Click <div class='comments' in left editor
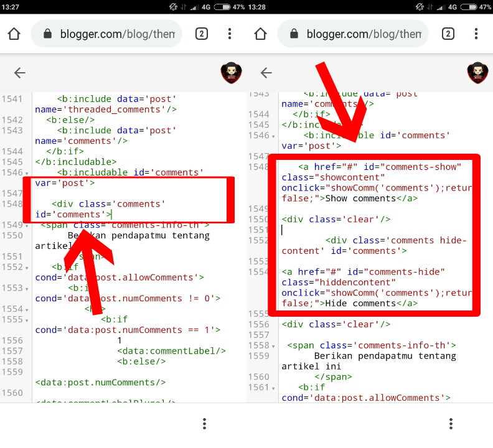The width and height of the screenshot is (493, 448). click(108, 204)
